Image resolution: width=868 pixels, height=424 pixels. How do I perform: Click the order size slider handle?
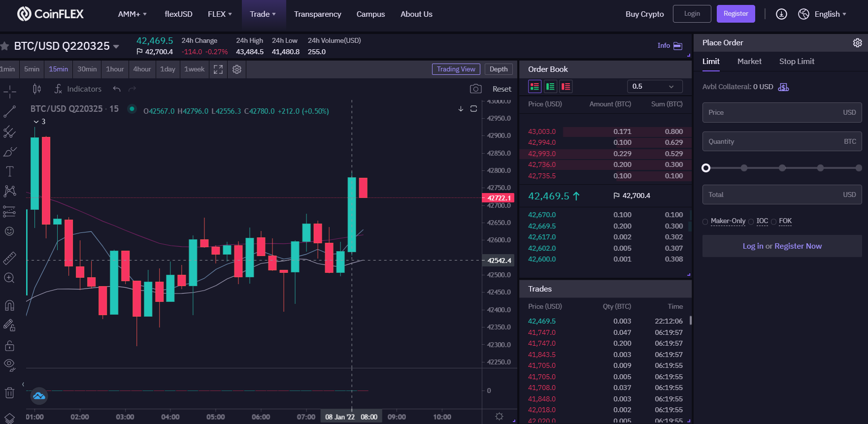[x=706, y=168]
